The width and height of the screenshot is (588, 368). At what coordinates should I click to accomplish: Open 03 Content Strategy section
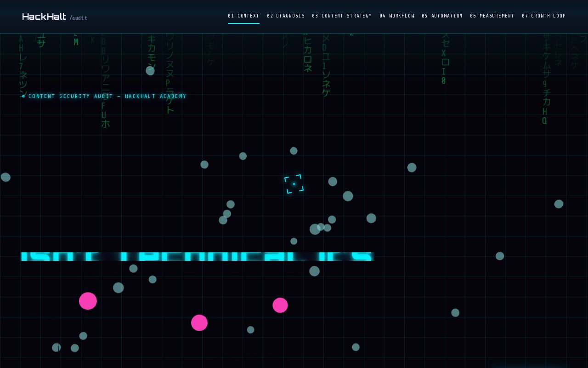[342, 16]
